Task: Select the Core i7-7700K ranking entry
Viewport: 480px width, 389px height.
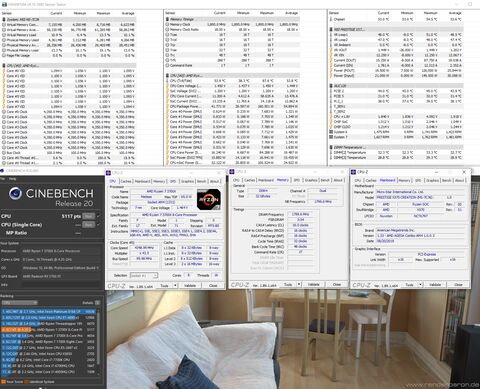Action: point(49,360)
